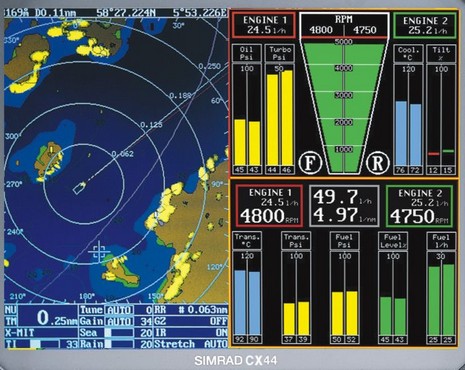Click the 0.125 range ring label
Image resolution: width=465 pixels, height=370 pixels.
(x=151, y=125)
